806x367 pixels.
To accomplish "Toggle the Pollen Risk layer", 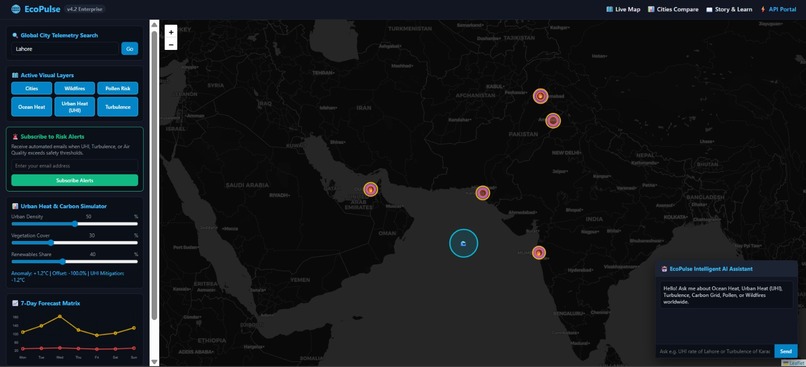I will point(118,88).
